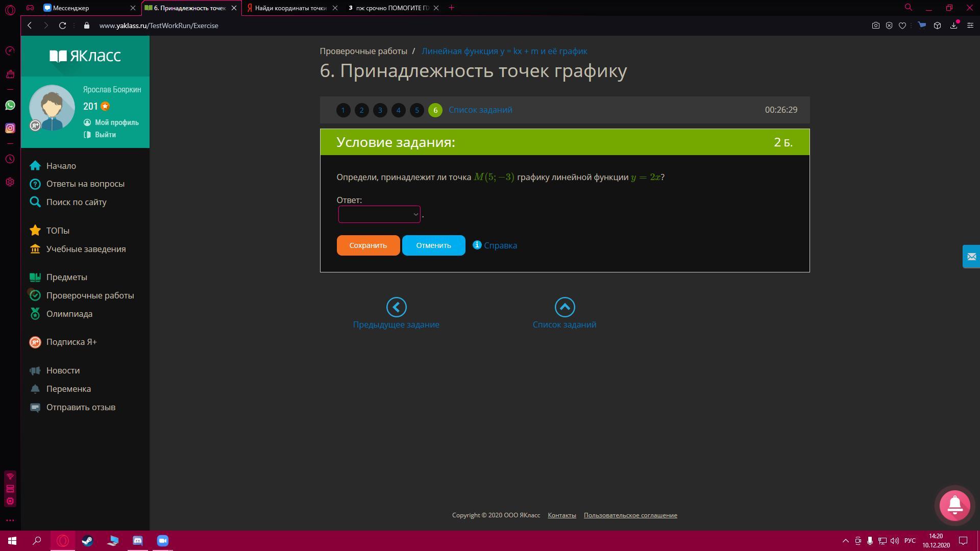The image size is (980, 551).
Task: Expand hidden system tray icons chevron
Action: click(x=845, y=541)
